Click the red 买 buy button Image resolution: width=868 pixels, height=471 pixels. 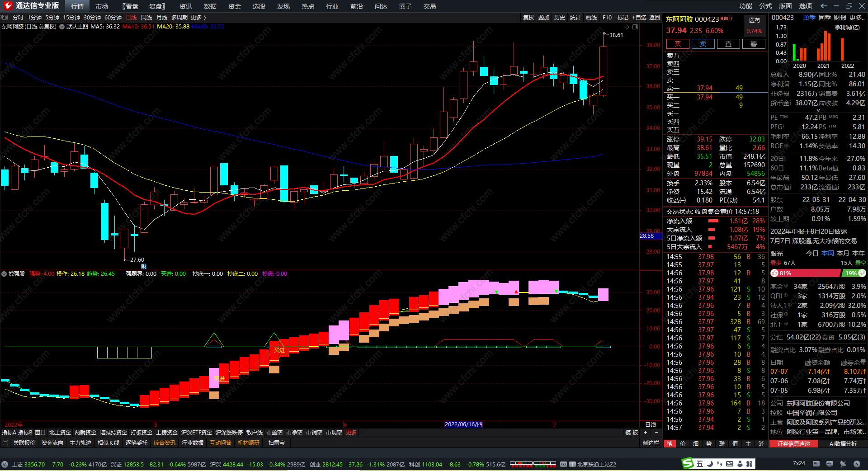click(678, 44)
